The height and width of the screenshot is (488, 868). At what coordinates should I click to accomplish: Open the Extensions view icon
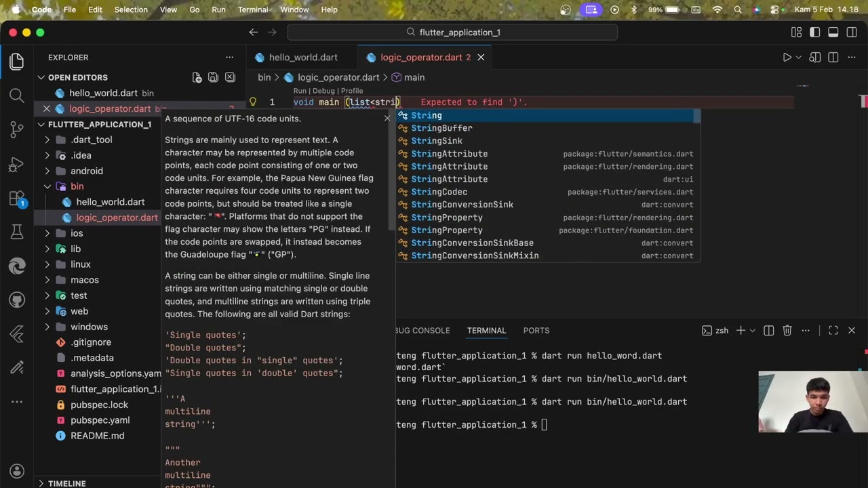pos(17,198)
